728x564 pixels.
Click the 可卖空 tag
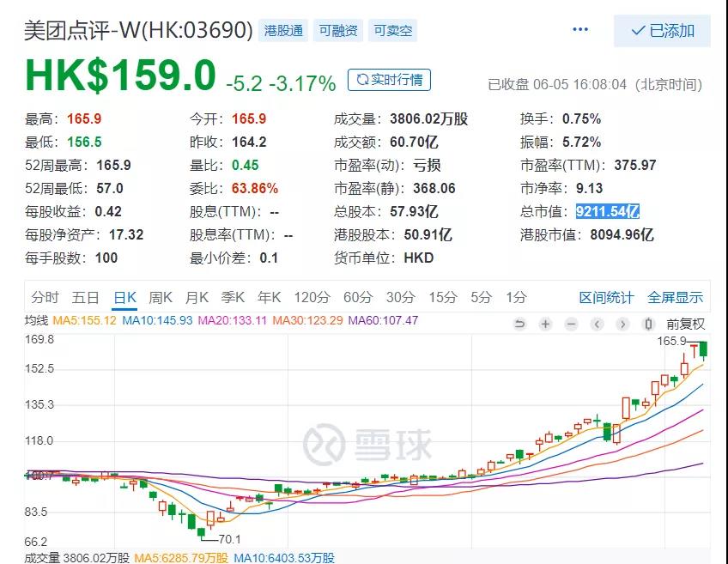coord(393,31)
